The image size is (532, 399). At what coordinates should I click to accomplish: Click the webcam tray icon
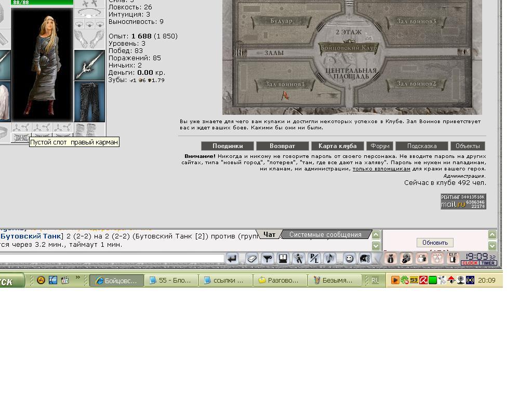point(461,280)
